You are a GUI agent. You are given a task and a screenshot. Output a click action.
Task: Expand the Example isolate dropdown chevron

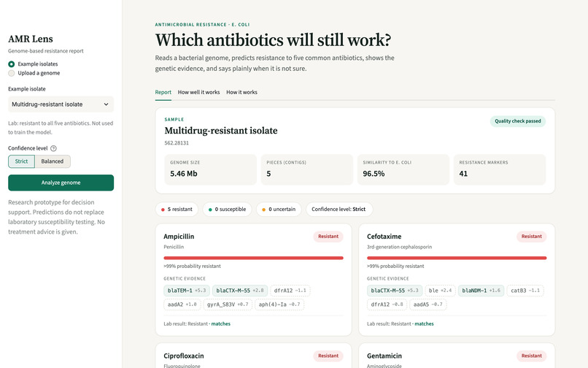click(106, 104)
